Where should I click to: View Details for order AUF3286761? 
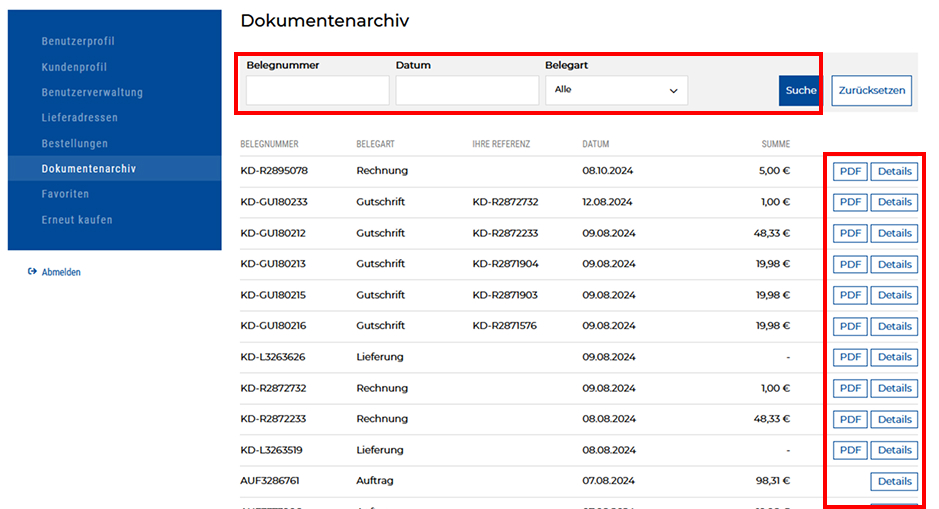point(894,481)
